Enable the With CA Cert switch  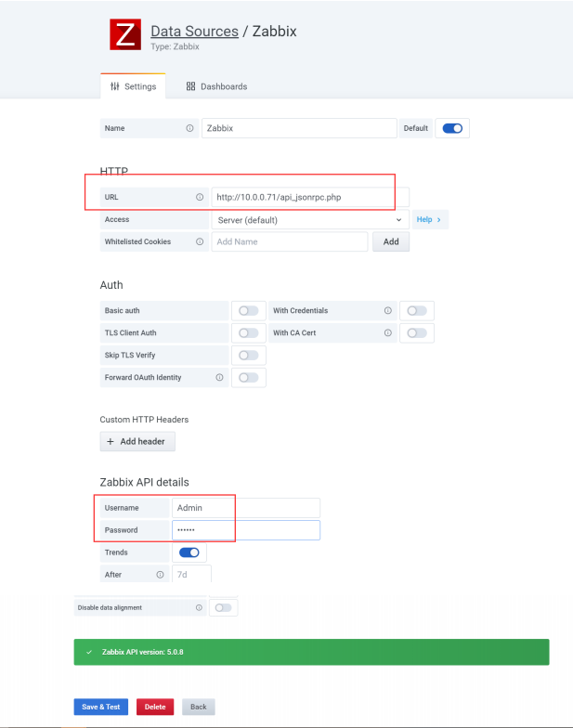point(416,332)
